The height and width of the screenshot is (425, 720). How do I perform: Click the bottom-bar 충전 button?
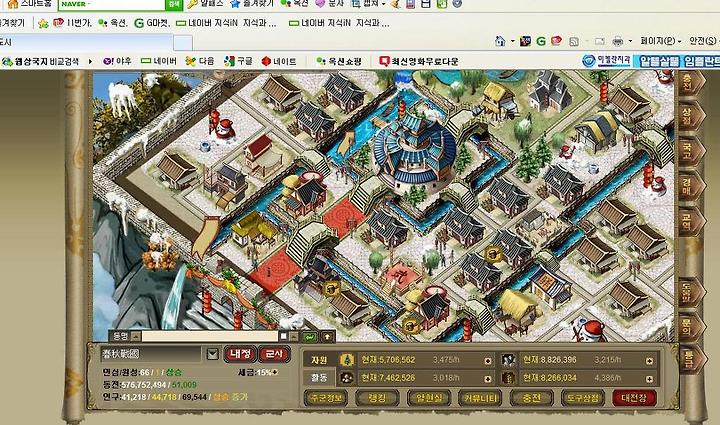(x=532, y=398)
